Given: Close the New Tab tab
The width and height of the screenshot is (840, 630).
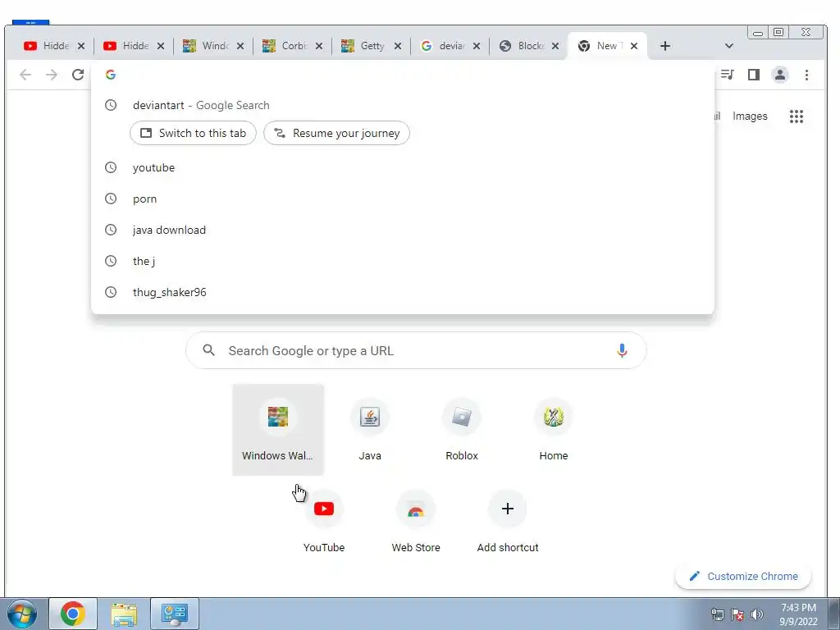Looking at the screenshot, I should [634, 46].
